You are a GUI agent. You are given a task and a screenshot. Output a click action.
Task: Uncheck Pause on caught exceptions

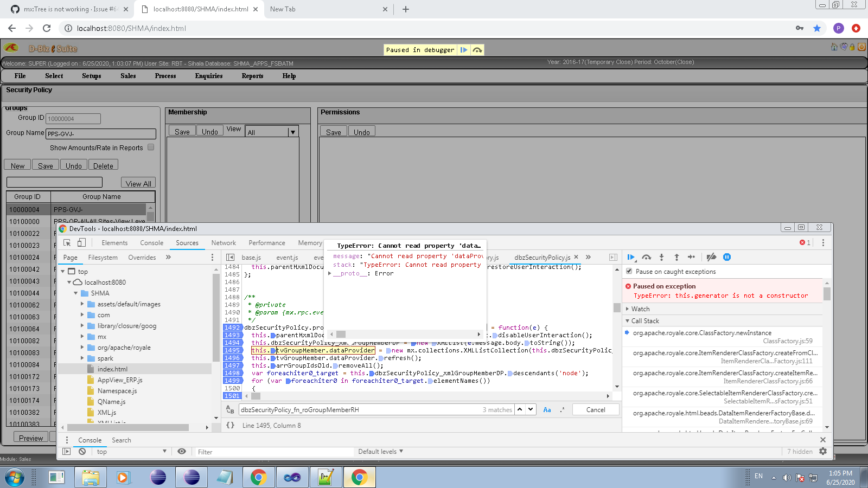[x=629, y=271]
